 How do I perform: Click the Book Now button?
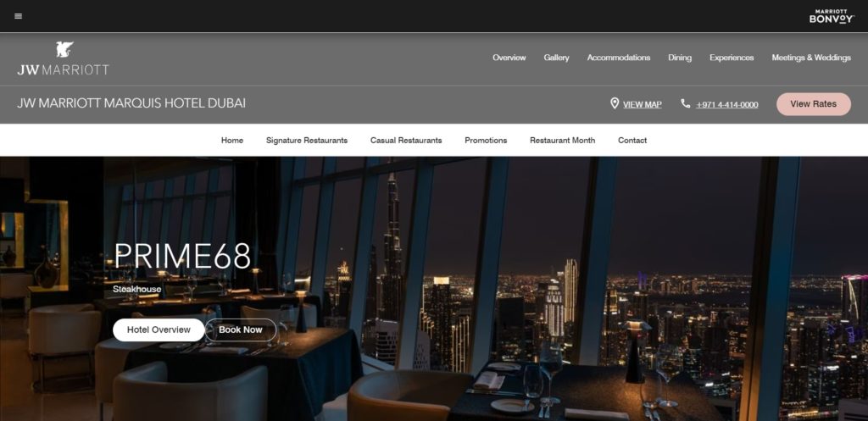(x=240, y=330)
